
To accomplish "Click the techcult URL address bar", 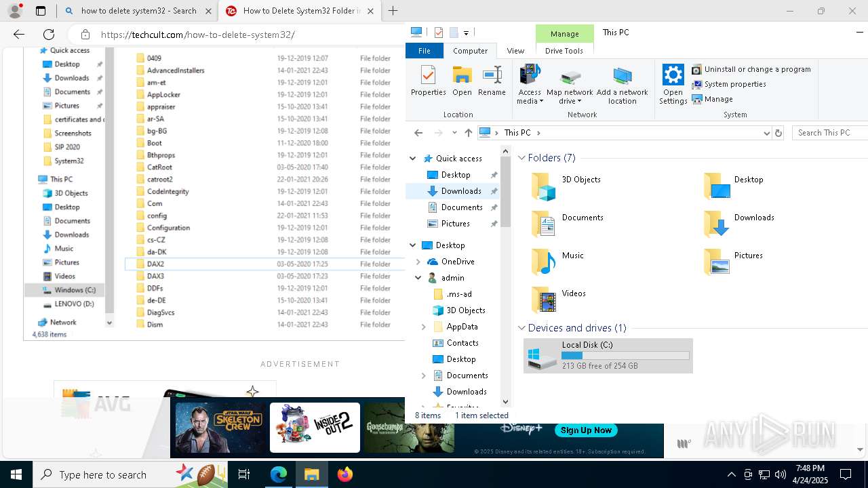I will [x=237, y=35].
